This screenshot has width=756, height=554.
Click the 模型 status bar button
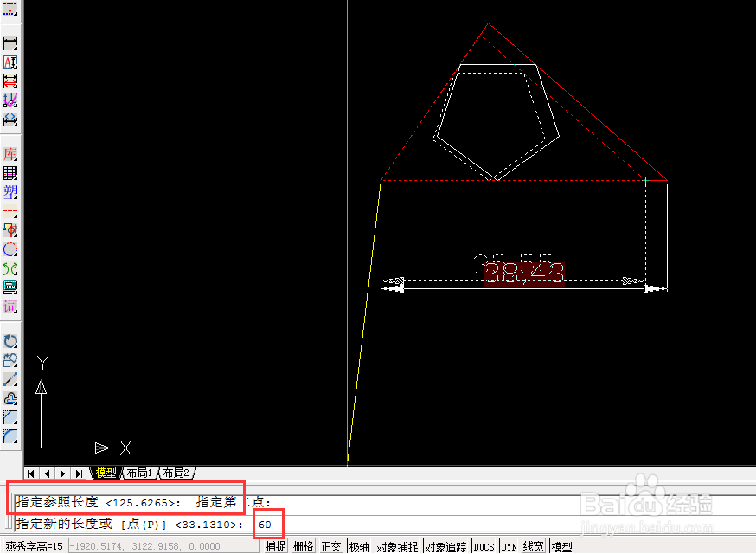(561, 546)
